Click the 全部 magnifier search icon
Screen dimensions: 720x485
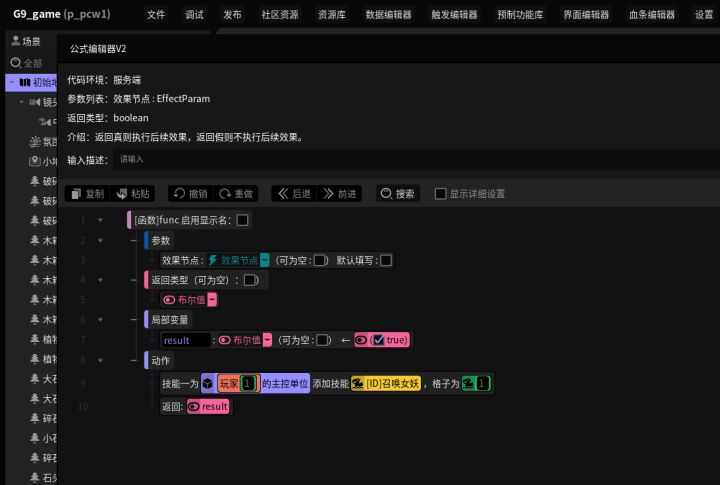(x=16, y=62)
